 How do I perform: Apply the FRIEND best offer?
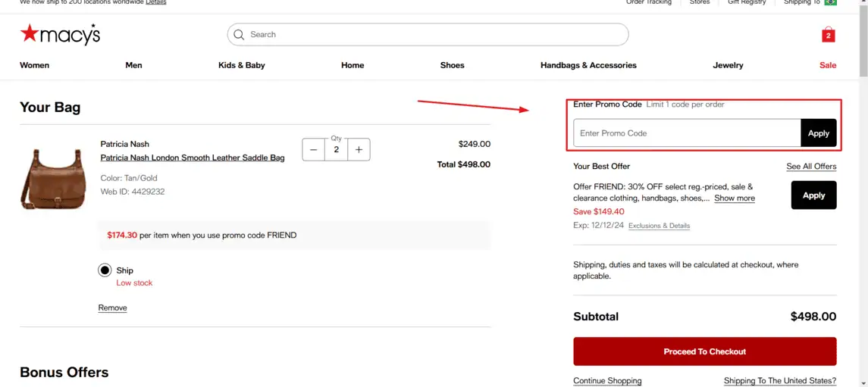pyautogui.click(x=813, y=195)
